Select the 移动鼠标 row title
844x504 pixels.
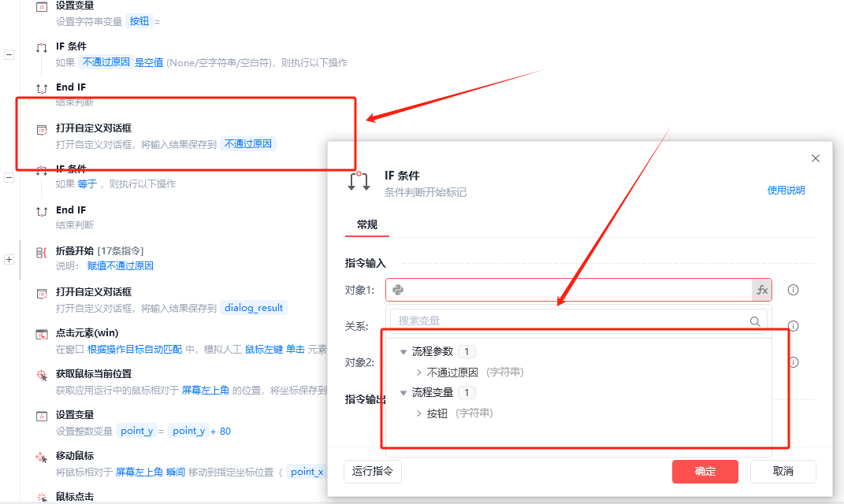[x=75, y=456]
